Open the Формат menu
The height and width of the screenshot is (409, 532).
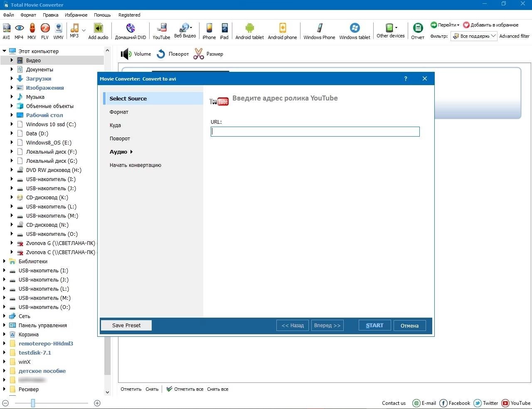(x=28, y=15)
